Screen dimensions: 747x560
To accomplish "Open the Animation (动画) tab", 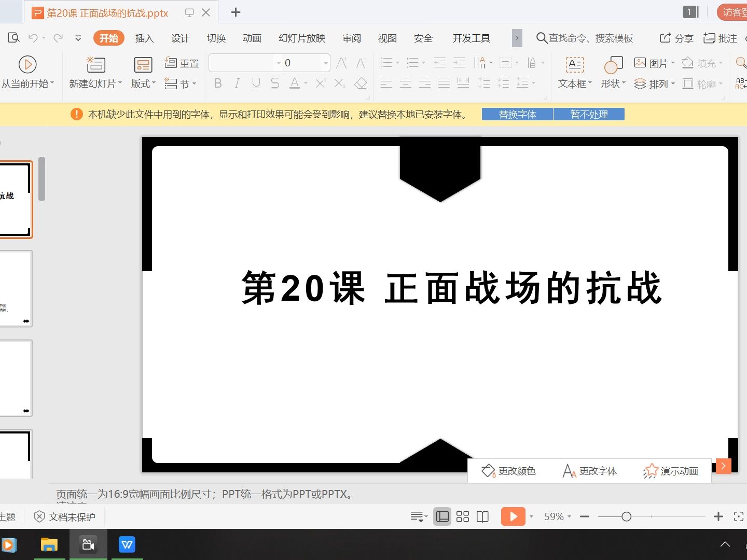I will coord(252,38).
